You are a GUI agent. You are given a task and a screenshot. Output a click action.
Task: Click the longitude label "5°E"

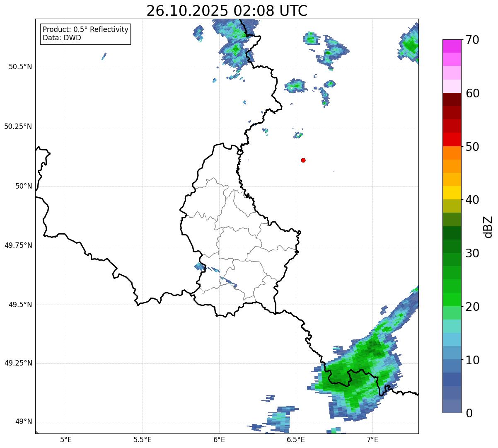(66, 440)
